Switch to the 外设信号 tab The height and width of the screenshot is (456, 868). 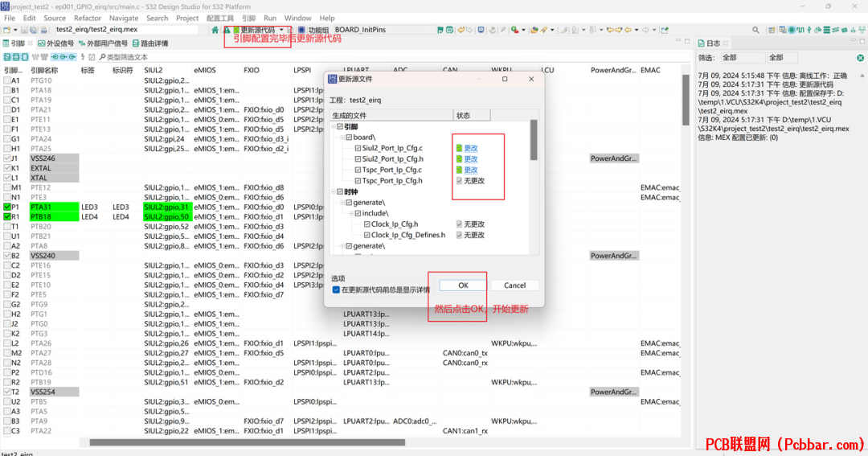coord(56,43)
